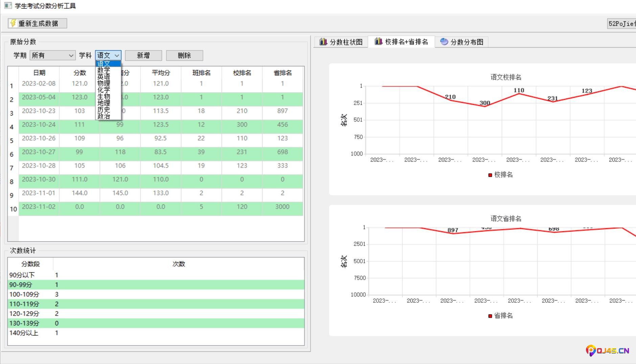
Task: Click the 语文校排名 chart title
Action: tap(506, 77)
